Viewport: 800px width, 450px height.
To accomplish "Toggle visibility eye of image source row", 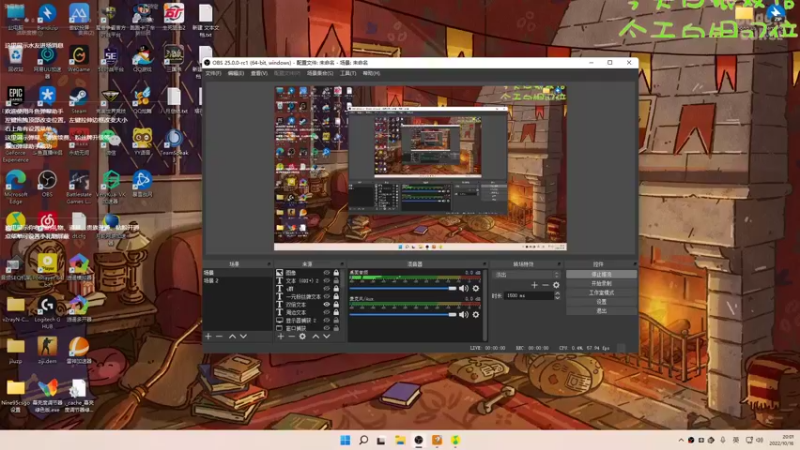I will coord(327,273).
